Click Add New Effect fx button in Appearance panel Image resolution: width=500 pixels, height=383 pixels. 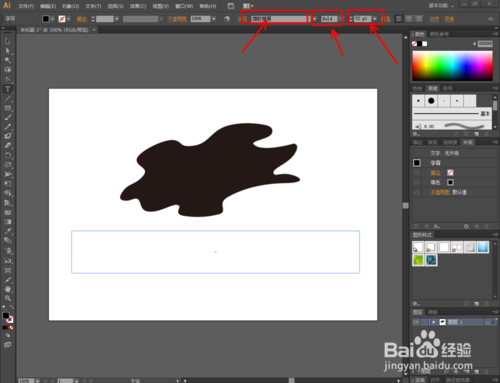(x=437, y=226)
